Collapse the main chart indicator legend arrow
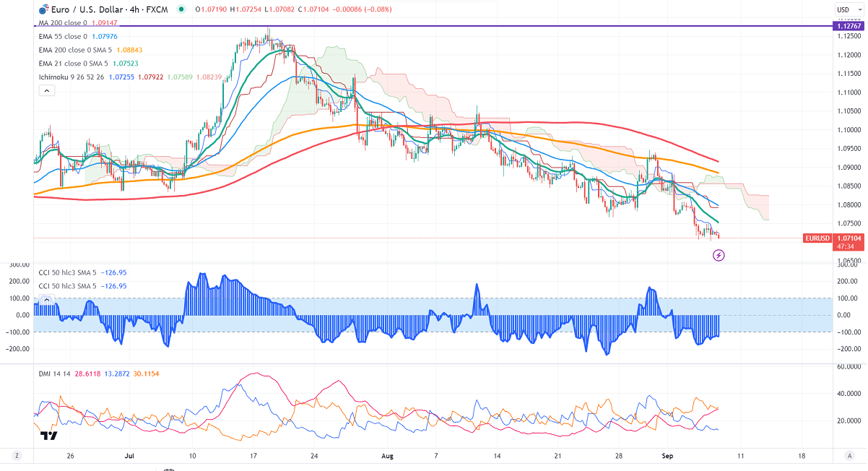This screenshot has width=868, height=471. [x=46, y=90]
